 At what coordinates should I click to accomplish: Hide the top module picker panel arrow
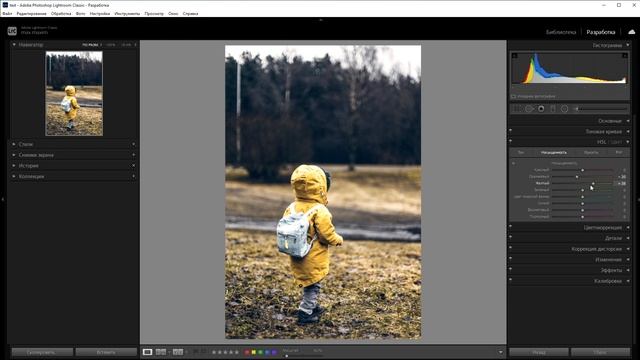(x=320, y=20)
